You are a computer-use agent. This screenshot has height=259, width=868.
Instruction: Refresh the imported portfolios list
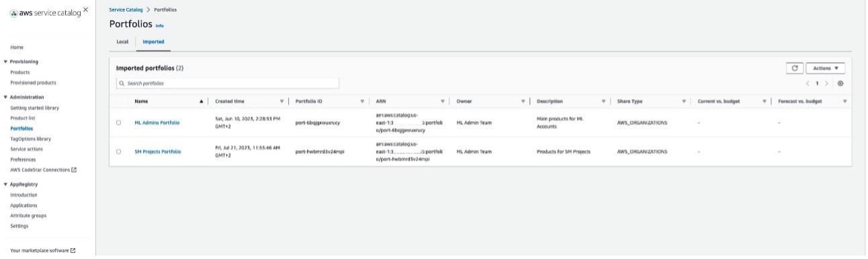[794, 68]
